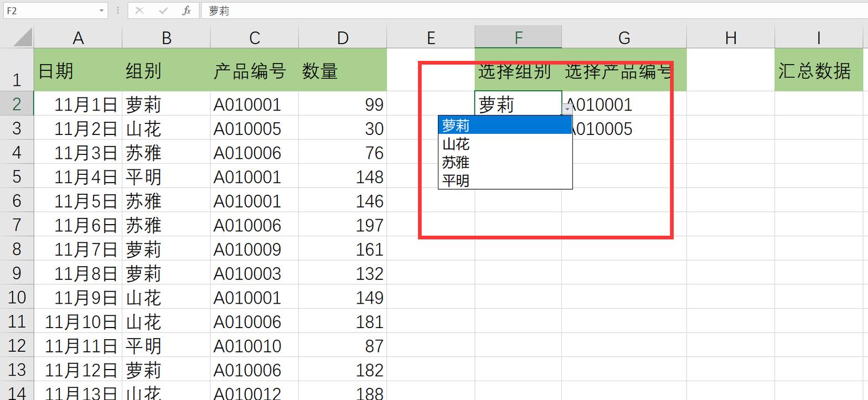Click 苏雅 in row 4 of column B
Viewport: 868px width, 400px height.
(x=166, y=152)
